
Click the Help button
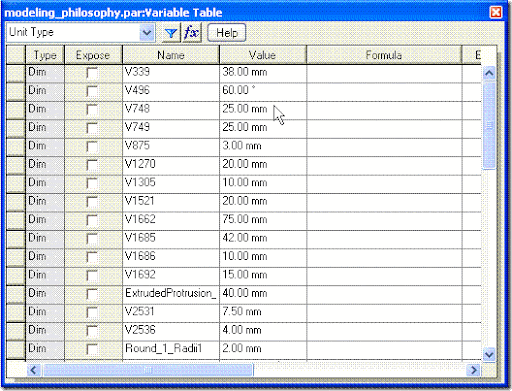coord(227,33)
